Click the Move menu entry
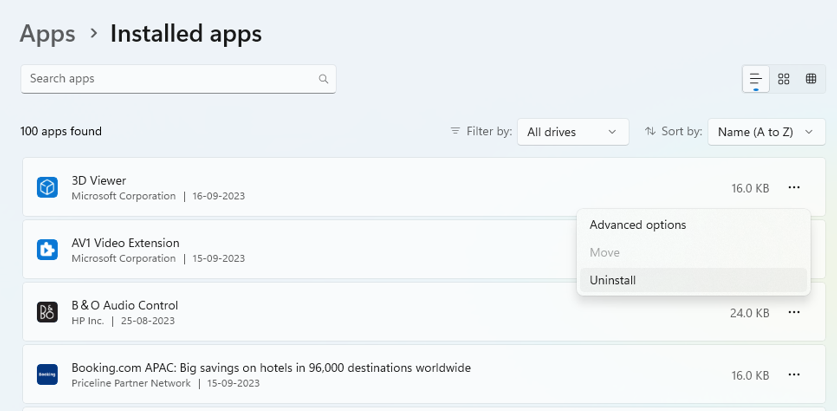Viewport: 837px width, 411px height. [605, 253]
